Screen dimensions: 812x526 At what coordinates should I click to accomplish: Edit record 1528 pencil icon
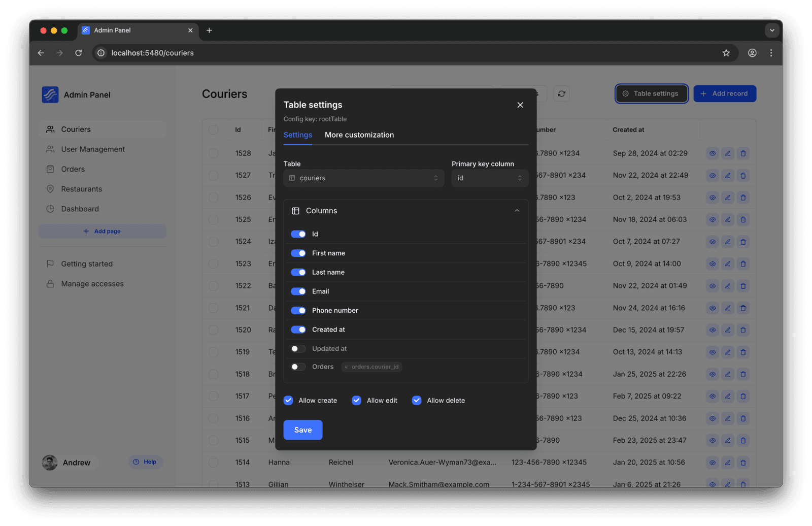728,153
